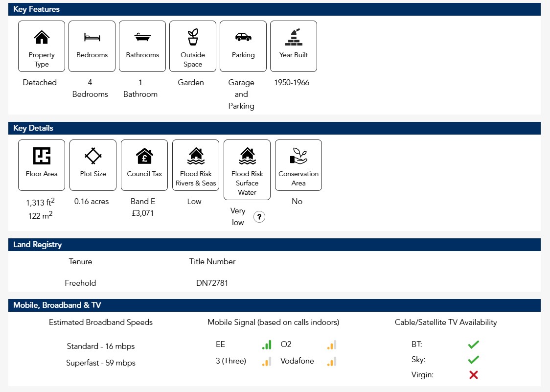
Task: Click the Council Tax pound house icon
Action: [x=144, y=156]
